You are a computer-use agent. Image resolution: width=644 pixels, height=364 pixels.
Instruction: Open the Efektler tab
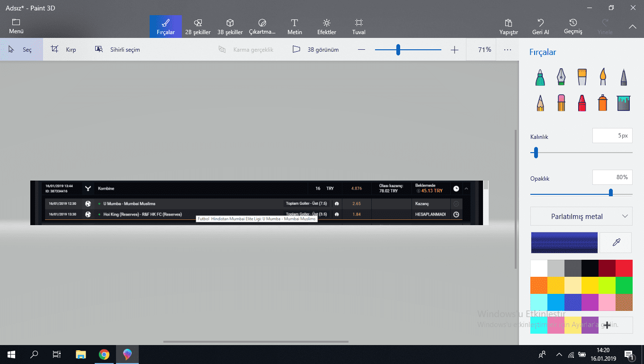coord(327,27)
